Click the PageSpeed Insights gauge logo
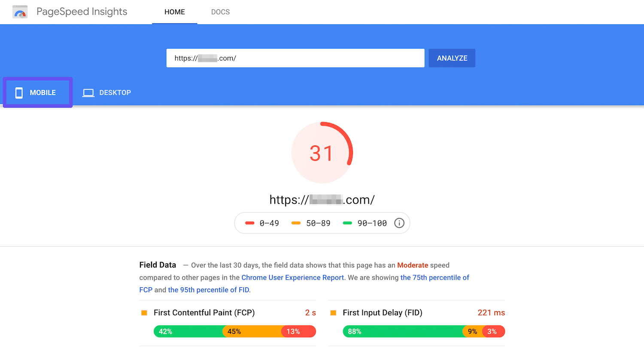Viewport: 644px width, 356px height. 20,12
